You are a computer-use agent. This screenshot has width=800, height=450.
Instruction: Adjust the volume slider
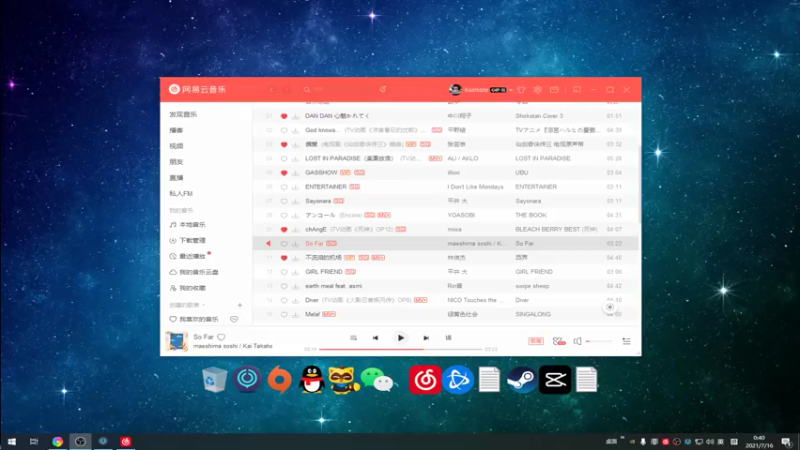pyautogui.click(x=599, y=341)
